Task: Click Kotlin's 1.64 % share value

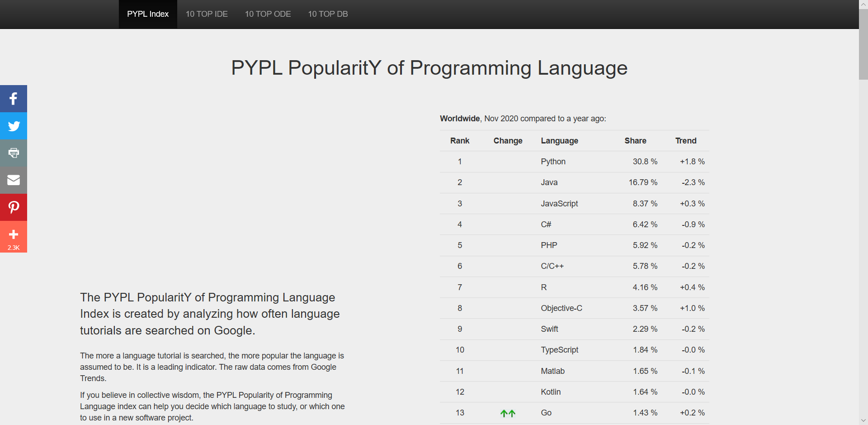Action: [x=645, y=392]
